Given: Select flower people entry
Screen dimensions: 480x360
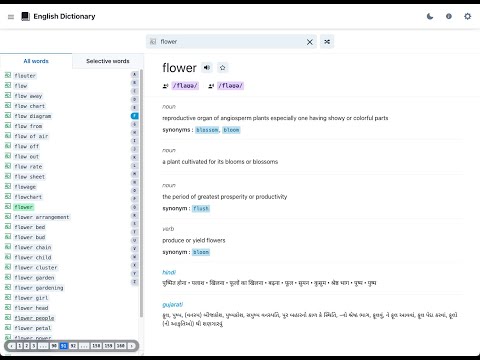Looking at the screenshot, I should pos(34,318).
